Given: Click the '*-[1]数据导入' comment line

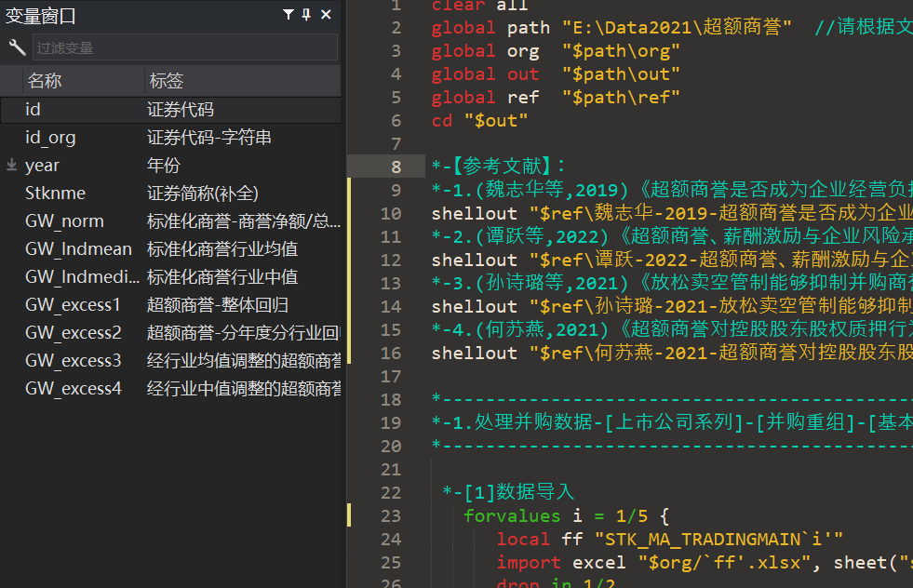Looking at the screenshot, I should point(508,492).
